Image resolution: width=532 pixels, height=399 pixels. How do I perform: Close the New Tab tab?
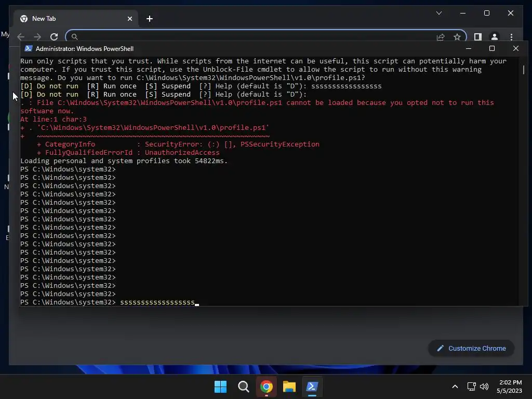pos(129,19)
